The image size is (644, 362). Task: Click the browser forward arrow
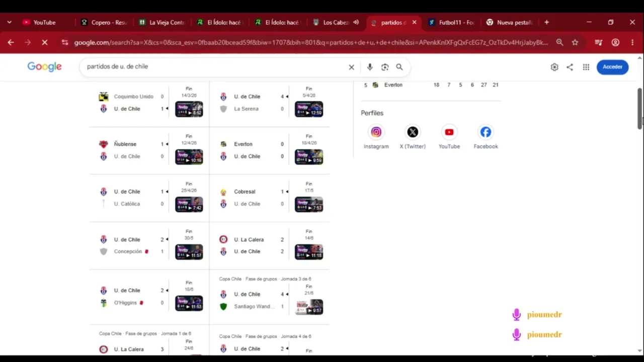28,43
